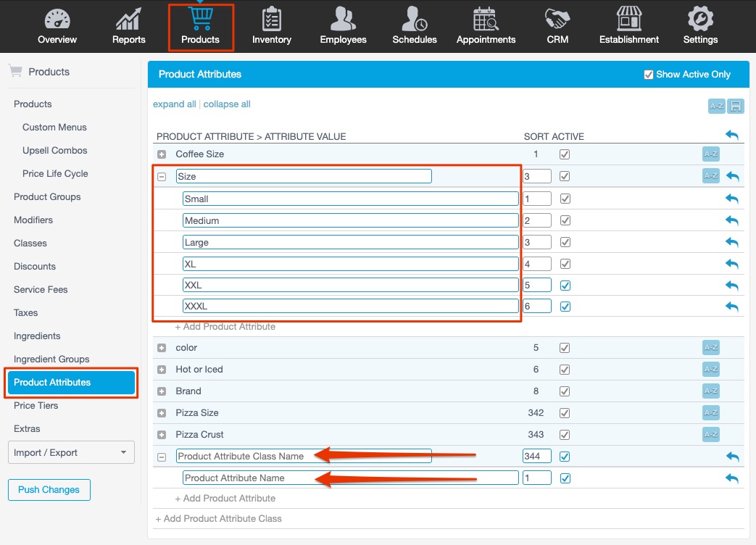Sort Coffee Size values with its A-Z button

pyautogui.click(x=716, y=154)
